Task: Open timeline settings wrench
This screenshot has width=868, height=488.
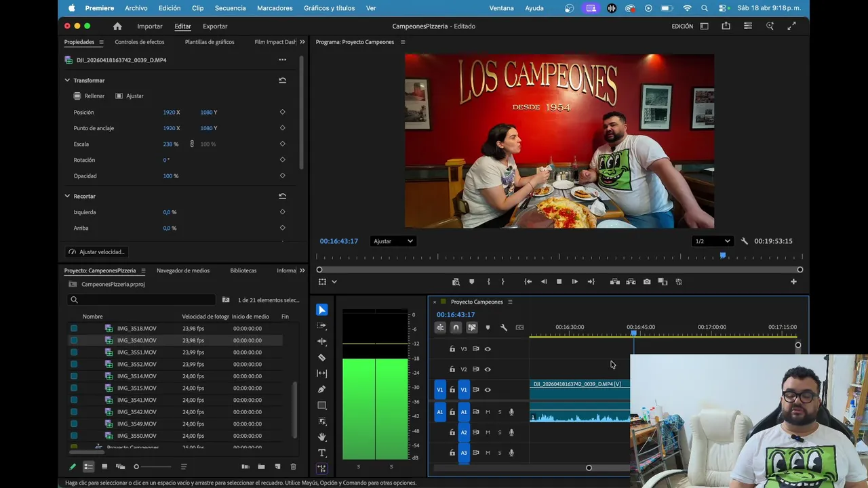Action: [x=504, y=327]
